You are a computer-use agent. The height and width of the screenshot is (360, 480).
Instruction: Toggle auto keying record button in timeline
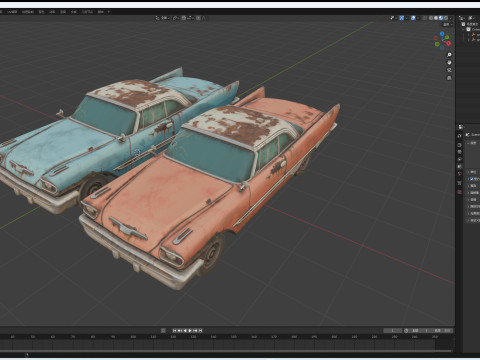click(x=163, y=331)
